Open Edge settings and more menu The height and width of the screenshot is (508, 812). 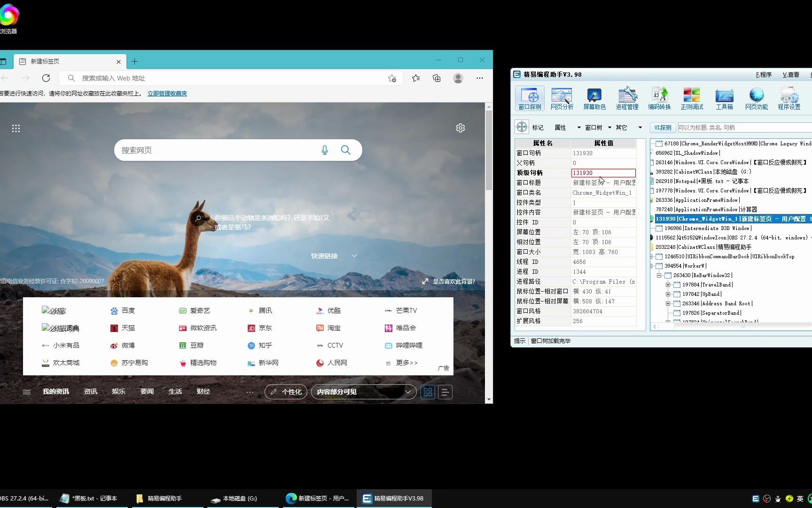click(479, 78)
